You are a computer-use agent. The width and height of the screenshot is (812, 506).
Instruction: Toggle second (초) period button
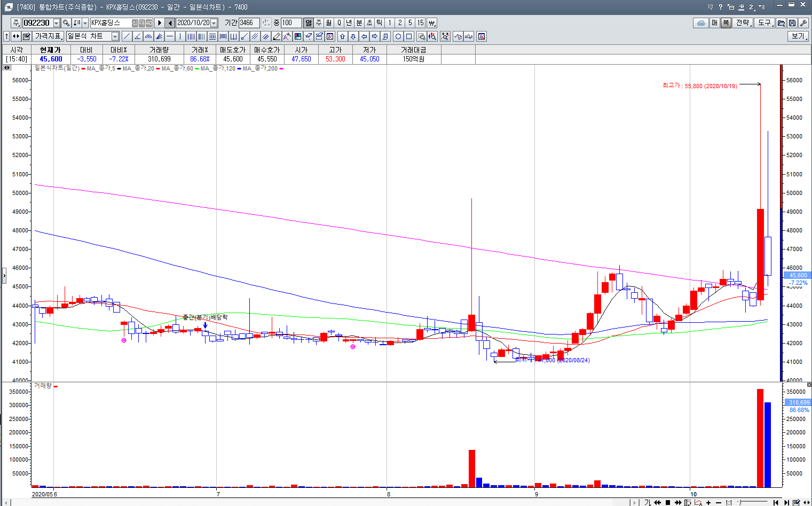369,23
